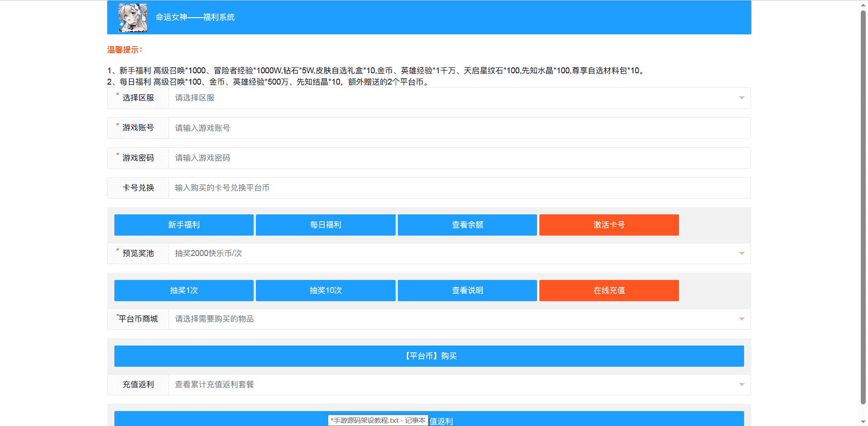The image size is (868, 426).
Task: Click the 查看余额 button
Action: pyautogui.click(x=467, y=225)
